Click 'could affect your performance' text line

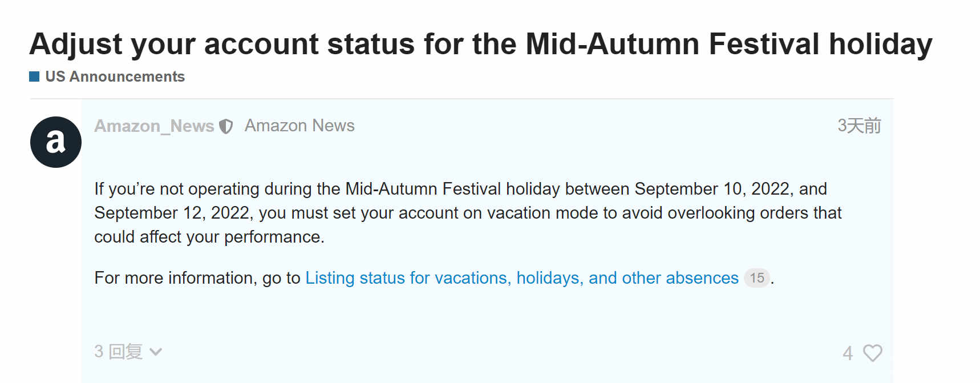click(209, 237)
